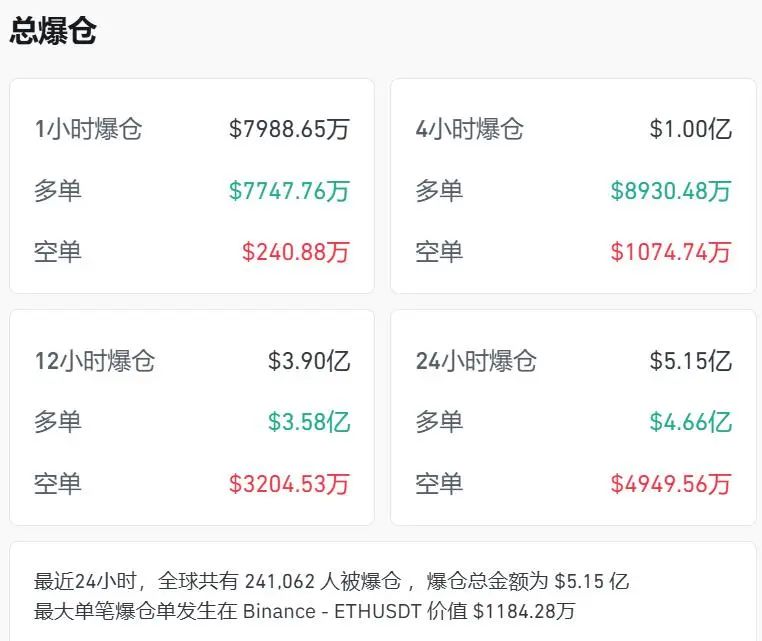Click the 12小时爆仓 total $3.90亿

pos(309,361)
